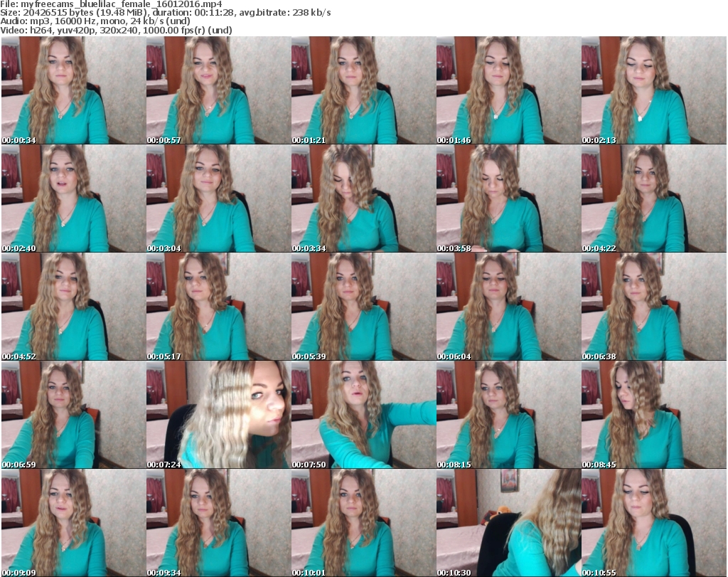Click the thumbnail timestamped 00:01:46

click(508, 90)
